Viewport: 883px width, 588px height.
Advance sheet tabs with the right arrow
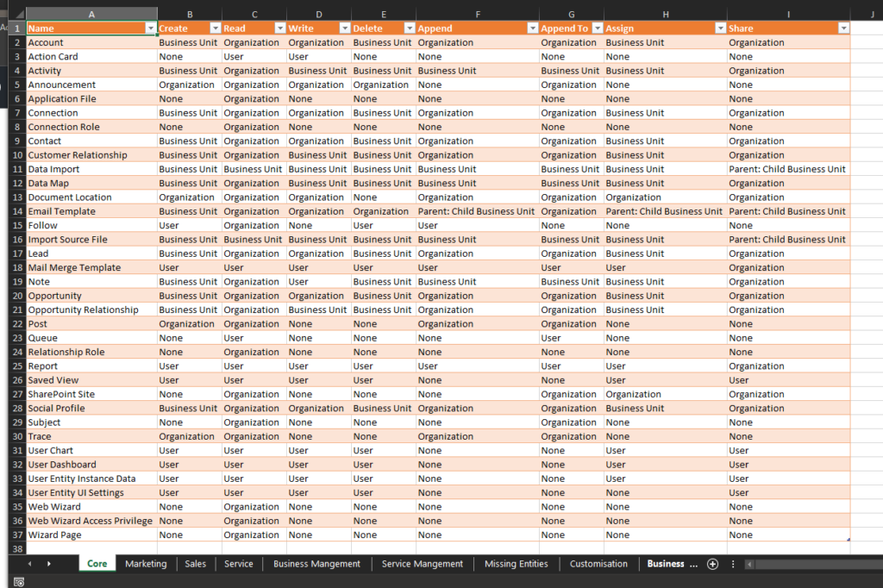[x=49, y=564]
